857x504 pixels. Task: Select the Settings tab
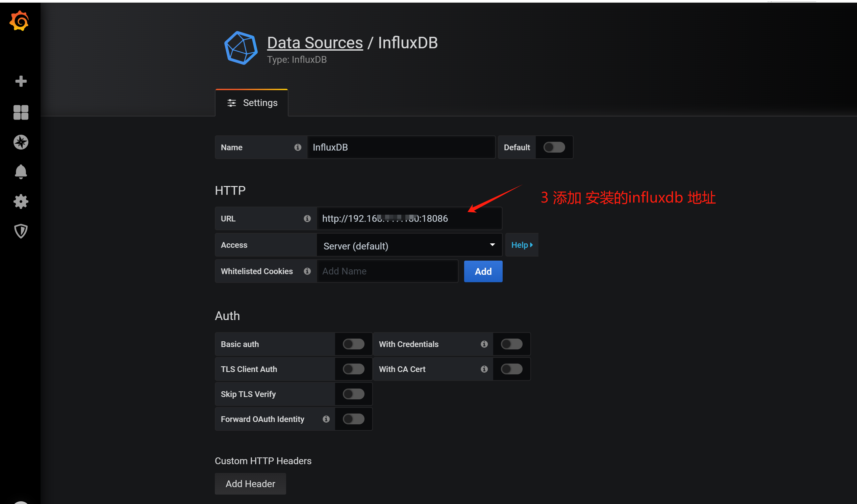(252, 103)
